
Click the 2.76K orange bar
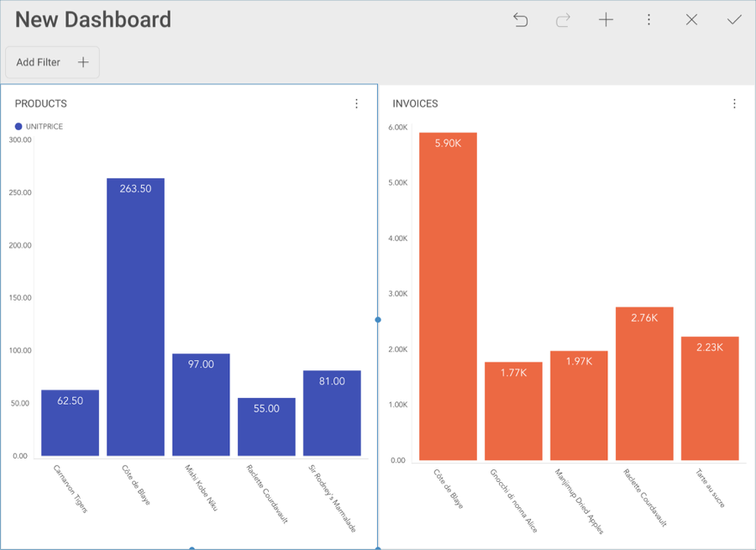(644, 384)
